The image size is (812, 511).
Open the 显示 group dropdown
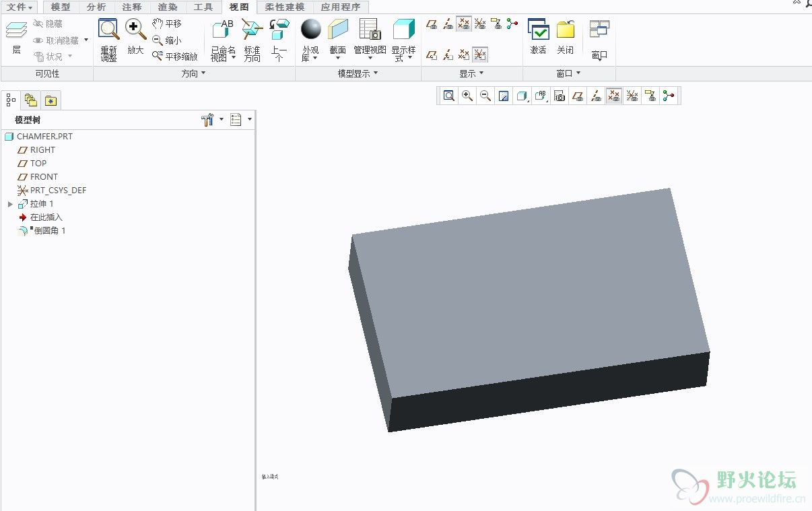471,73
